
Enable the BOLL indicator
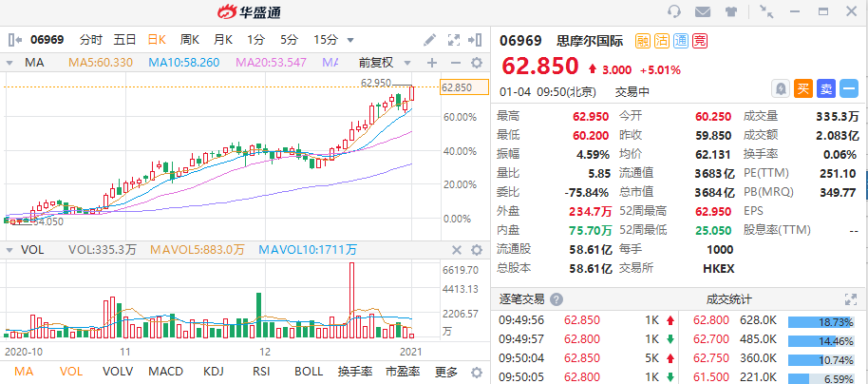click(x=308, y=372)
